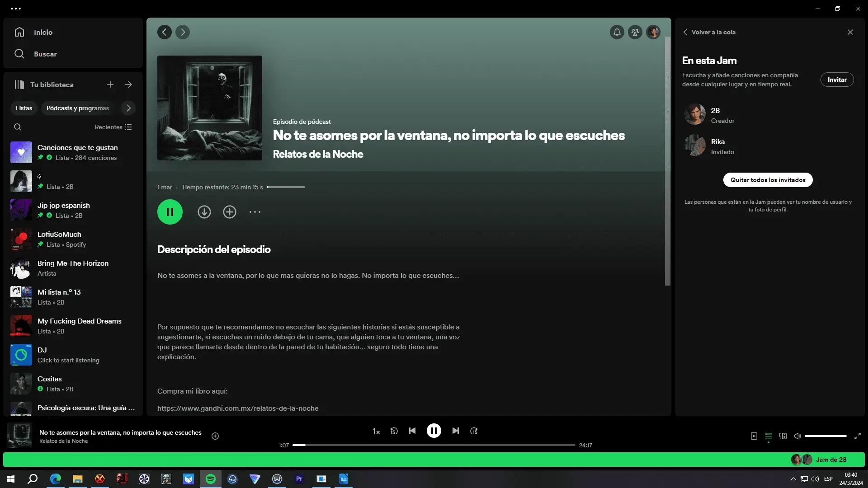This screenshot has width=868, height=488.
Task: Toggle the queue panel
Action: (769, 436)
